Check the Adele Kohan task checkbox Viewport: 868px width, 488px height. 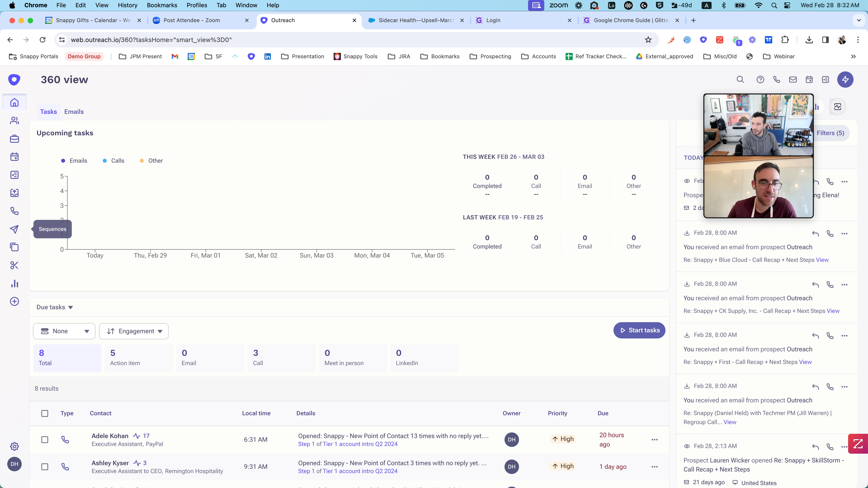(x=45, y=439)
